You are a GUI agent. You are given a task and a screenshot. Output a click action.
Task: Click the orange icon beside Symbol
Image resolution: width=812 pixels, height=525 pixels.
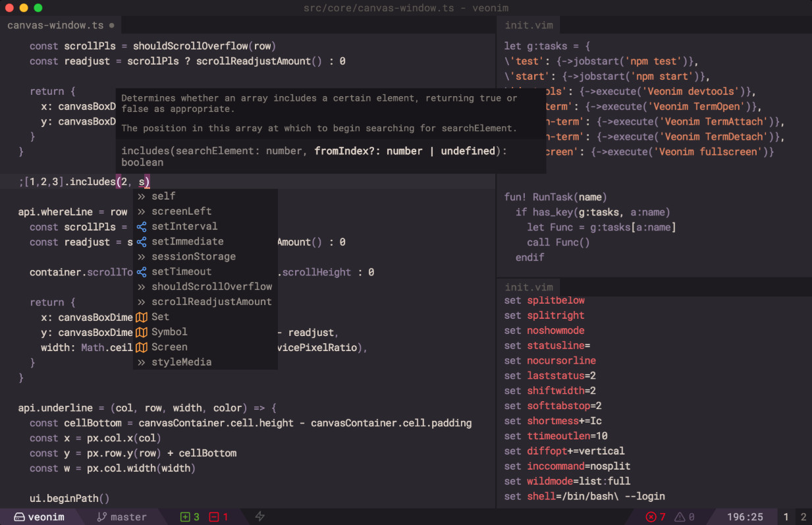[x=142, y=332]
